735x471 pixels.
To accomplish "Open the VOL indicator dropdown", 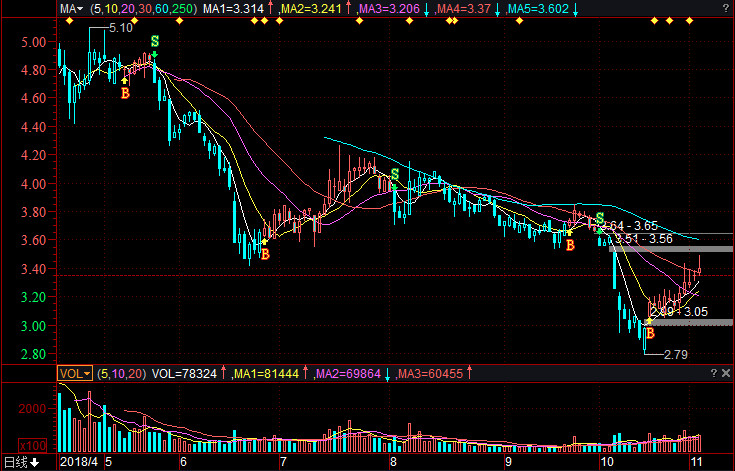I will [x=74, y=373].
